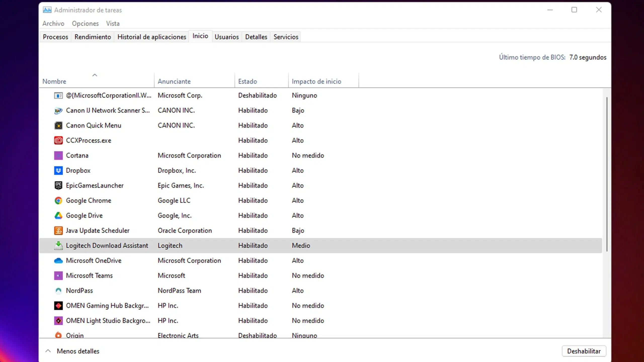The width and height of the screenshot is (644, 362).
Task: Click the 'Oracle Corporation' publisher cell
Action: pos(185,231)
